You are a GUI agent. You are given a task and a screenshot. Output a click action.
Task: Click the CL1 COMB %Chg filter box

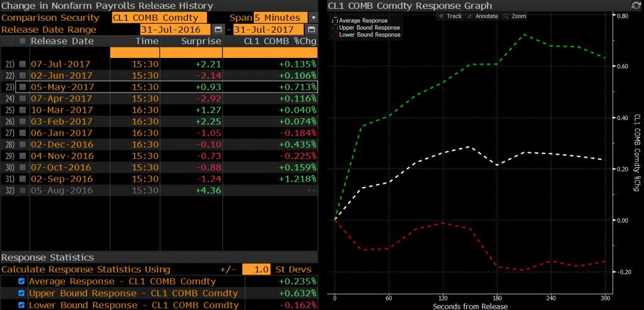click(270, 53)
